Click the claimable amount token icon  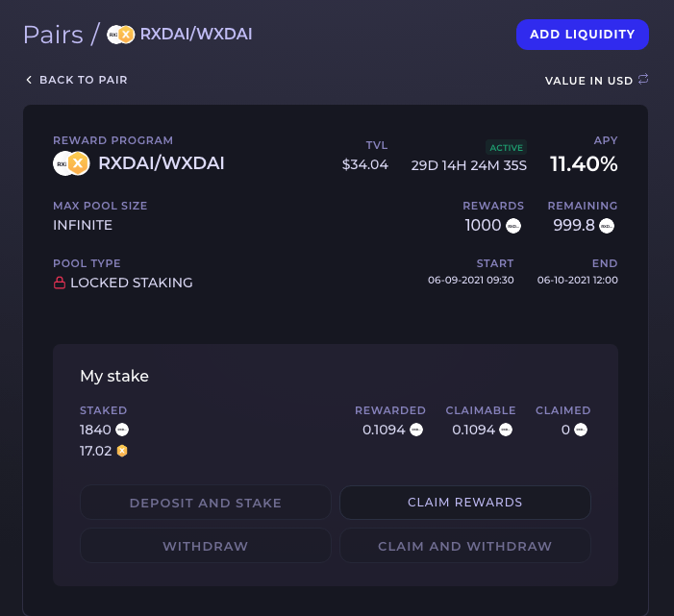point(506,431)
